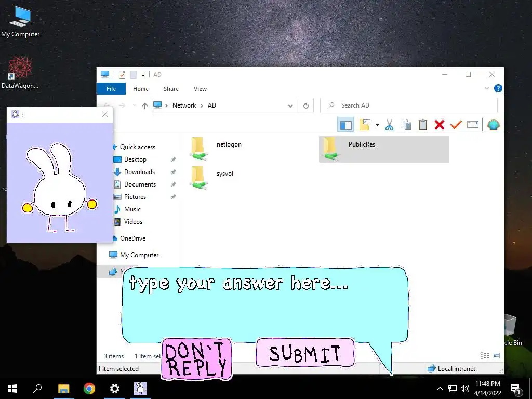
Task: Switch to details view icon in status bar
Action: (485, 355)
